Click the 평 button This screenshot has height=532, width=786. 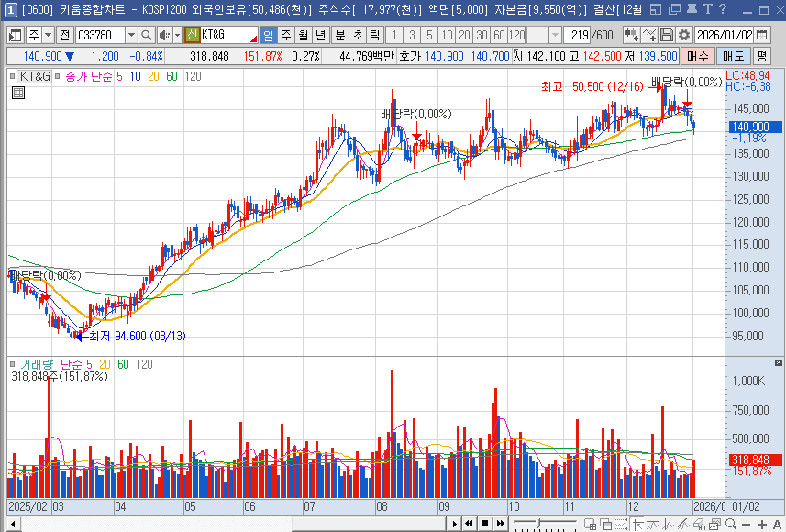click(x=762, y=56)
